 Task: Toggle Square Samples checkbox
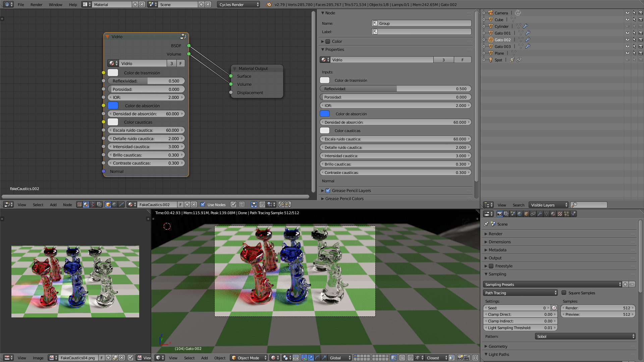pyautogui.click(x=564, y=293)
